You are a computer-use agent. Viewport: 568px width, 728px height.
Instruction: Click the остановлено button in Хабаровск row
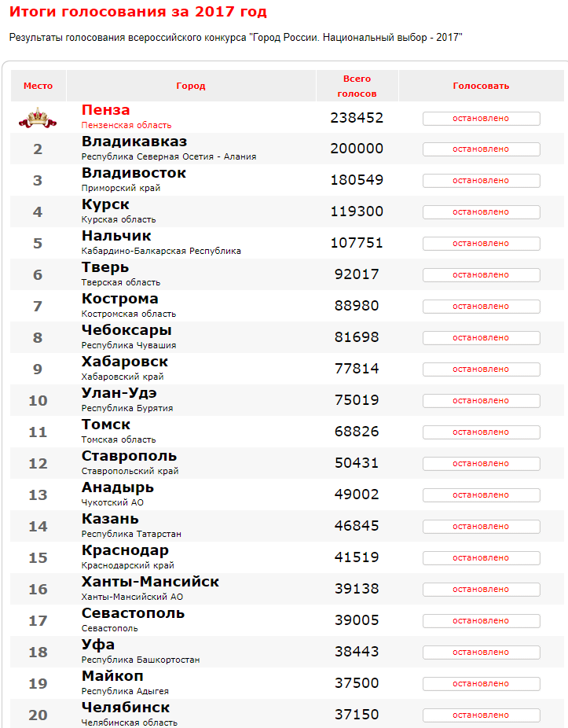click(482, 370)
